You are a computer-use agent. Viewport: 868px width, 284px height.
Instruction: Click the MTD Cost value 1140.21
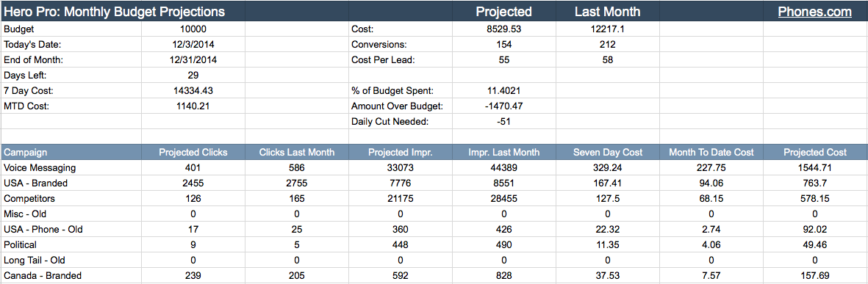coord(193,106)
